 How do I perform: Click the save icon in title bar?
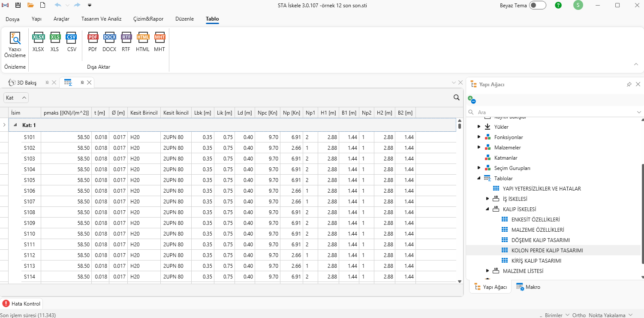click(18, 5)
